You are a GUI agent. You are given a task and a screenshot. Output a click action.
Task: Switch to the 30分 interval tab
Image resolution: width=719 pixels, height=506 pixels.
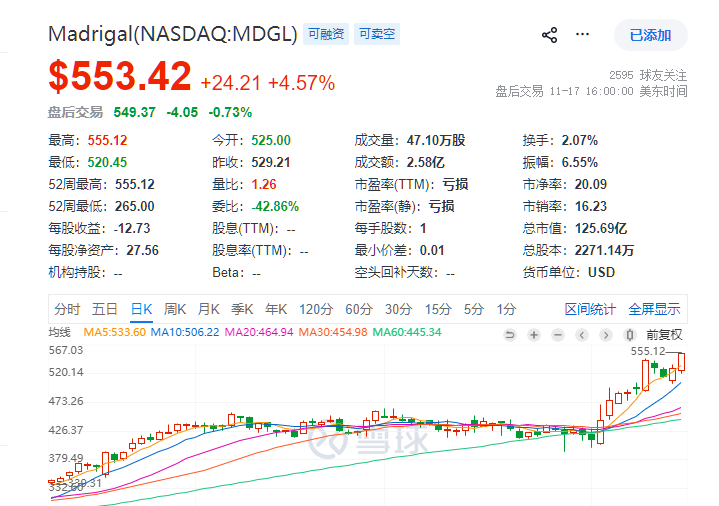point(398,309)
